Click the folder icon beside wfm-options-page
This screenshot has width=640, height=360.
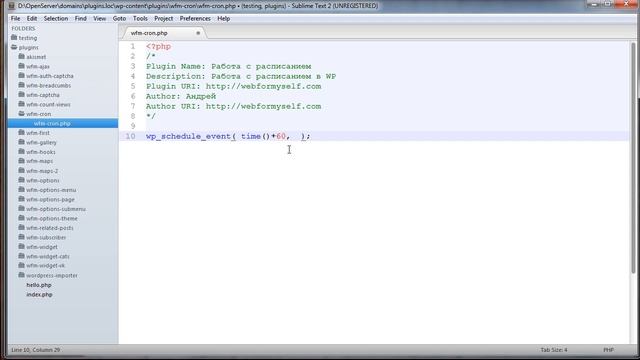(x=22, y=199)
